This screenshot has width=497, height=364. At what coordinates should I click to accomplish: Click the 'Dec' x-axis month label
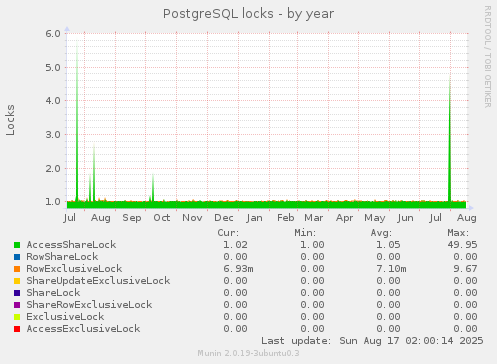224,218
